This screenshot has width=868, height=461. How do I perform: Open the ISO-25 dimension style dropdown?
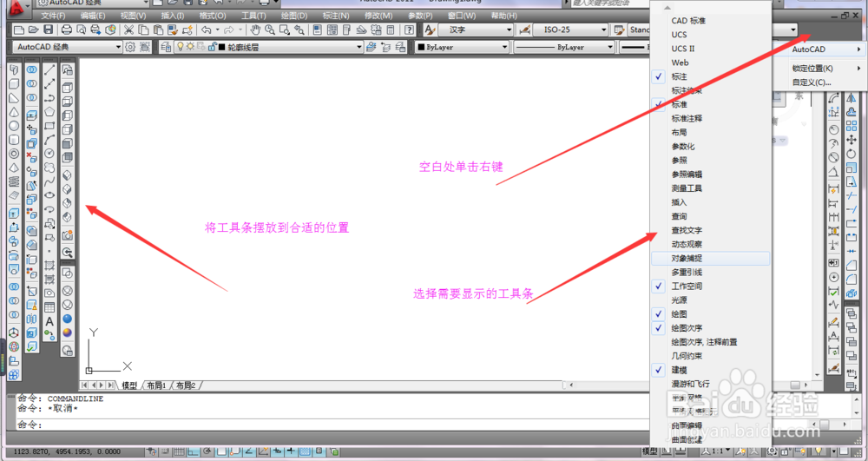[x=571, y=30]
